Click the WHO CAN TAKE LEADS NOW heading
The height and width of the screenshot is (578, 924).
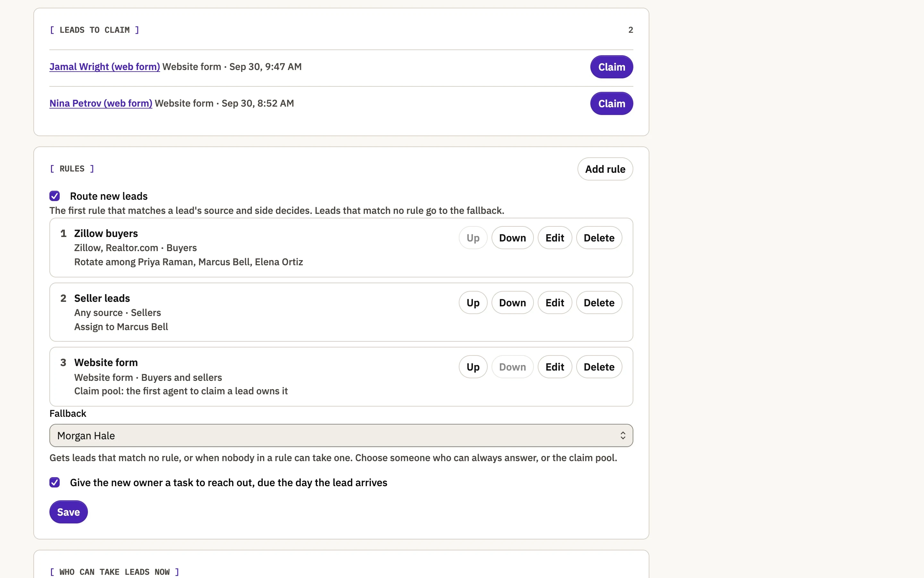pyautogui.click(x=115, y=572)
